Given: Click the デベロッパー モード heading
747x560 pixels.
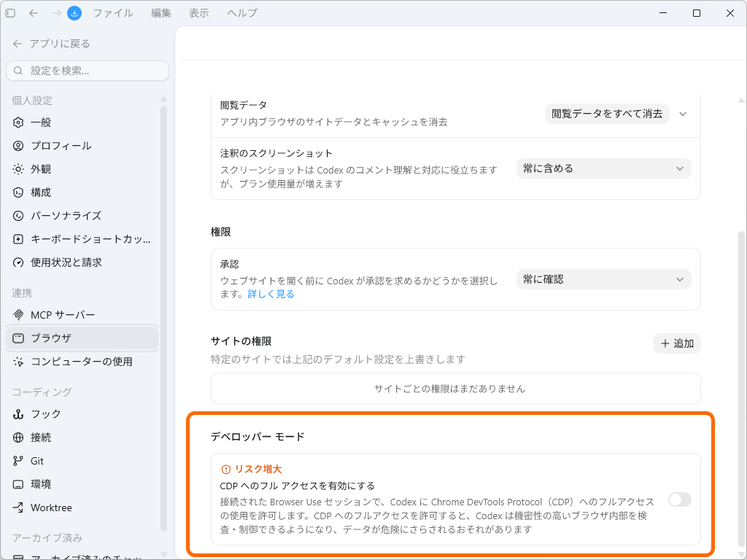Looking at the screenshot, I should click(258, 437).
